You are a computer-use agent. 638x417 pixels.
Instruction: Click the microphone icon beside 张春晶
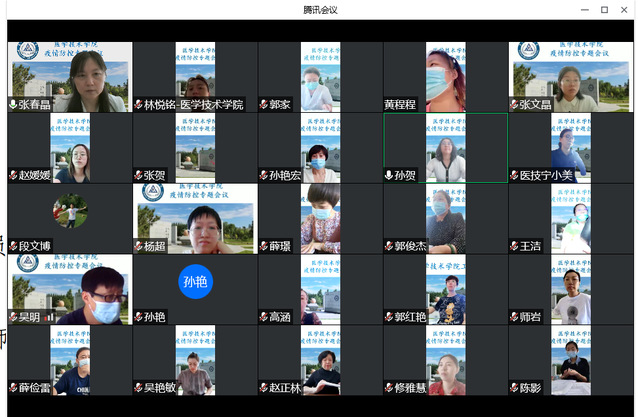coord(13,104)
